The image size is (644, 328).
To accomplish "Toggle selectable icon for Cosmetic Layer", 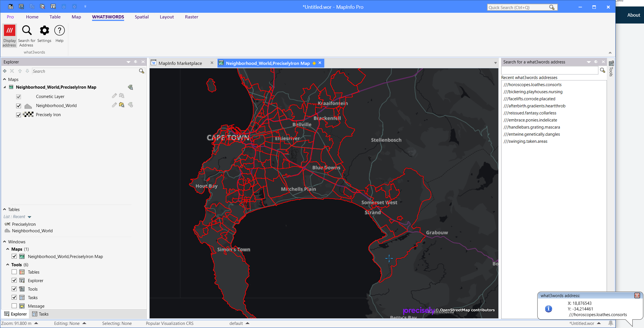I will point(122,96).
